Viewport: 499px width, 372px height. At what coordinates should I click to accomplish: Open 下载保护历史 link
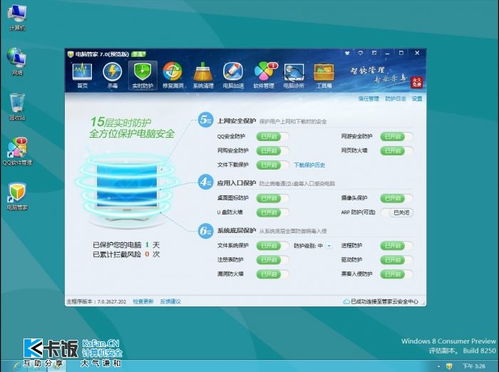309,165
